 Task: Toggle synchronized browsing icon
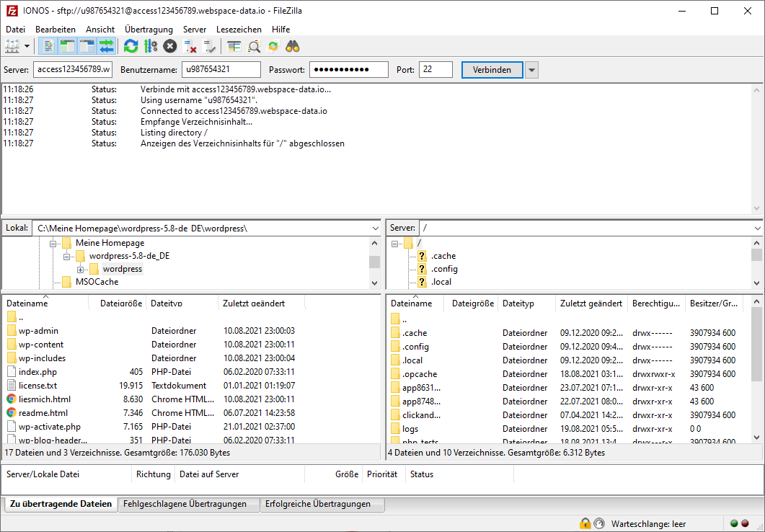[273, 46]
